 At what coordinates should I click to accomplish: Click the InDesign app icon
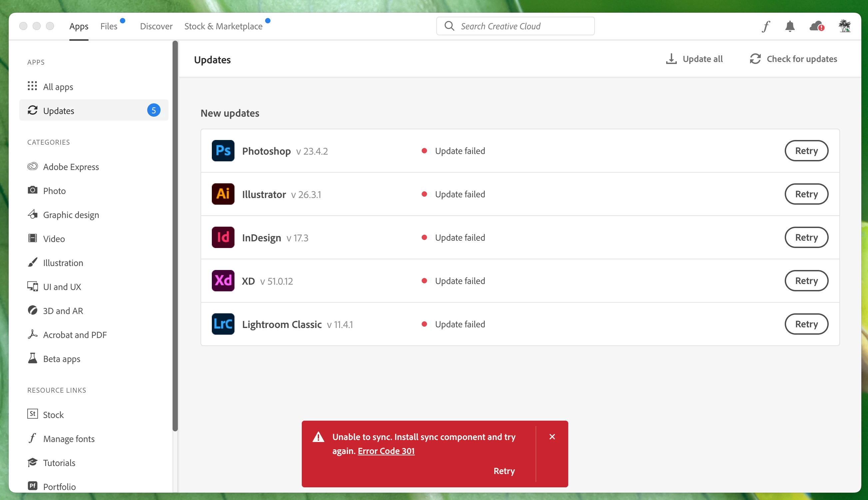pos(223,237)
